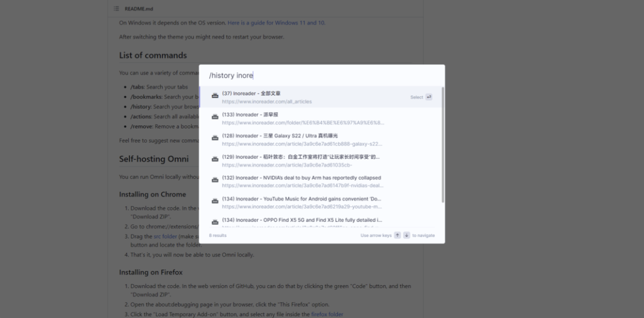Click the icon beside the NVIDIA result

[215, 180]
